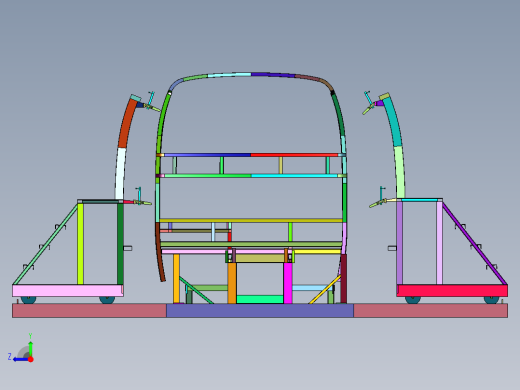Click the blue Z axis arrow of the triad
This screenshot has height=390, width=520.
tap(21, 359)
